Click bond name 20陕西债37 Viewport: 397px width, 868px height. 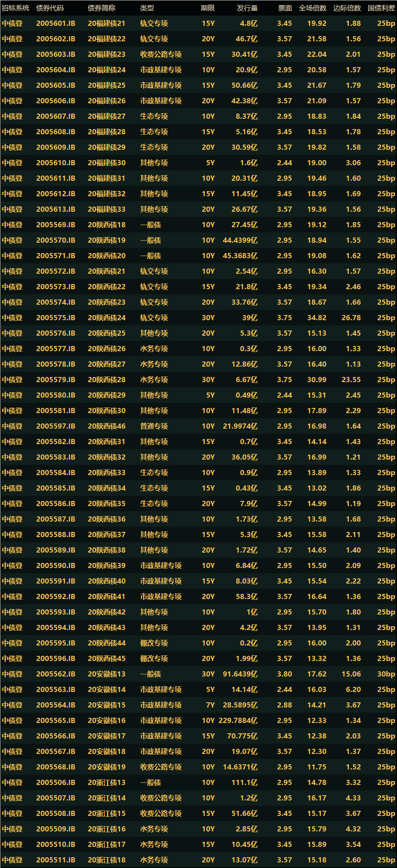pyautogui.click(x=107, y=535)
